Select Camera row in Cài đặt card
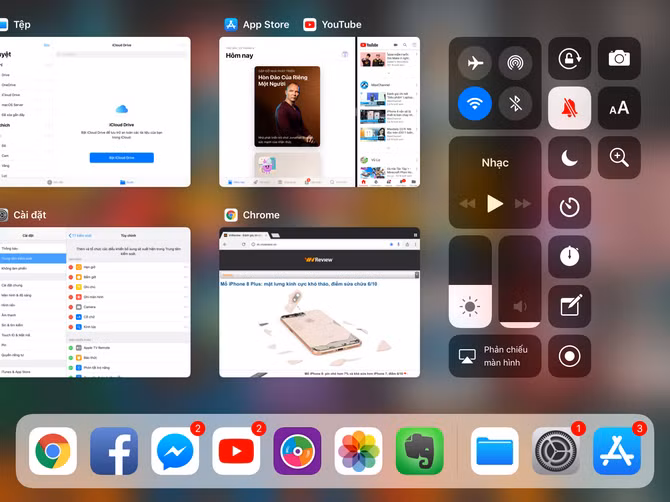The image size is (670, 502). [x=128, y=307]
